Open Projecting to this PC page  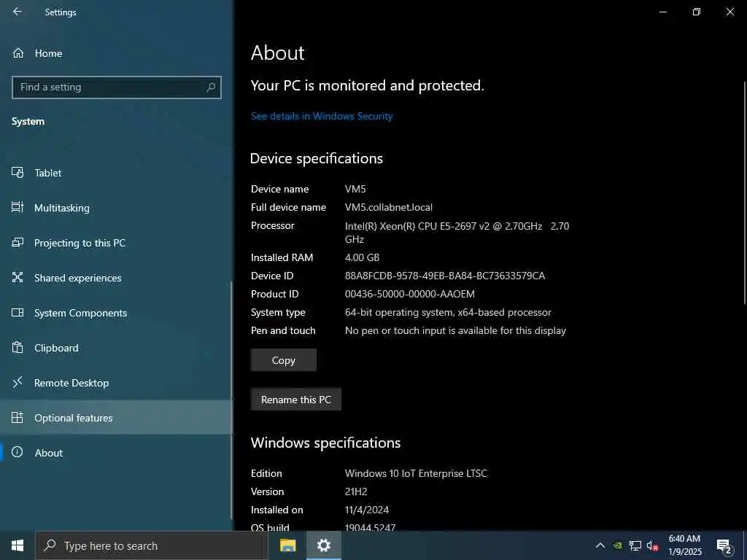pos(116,243)
